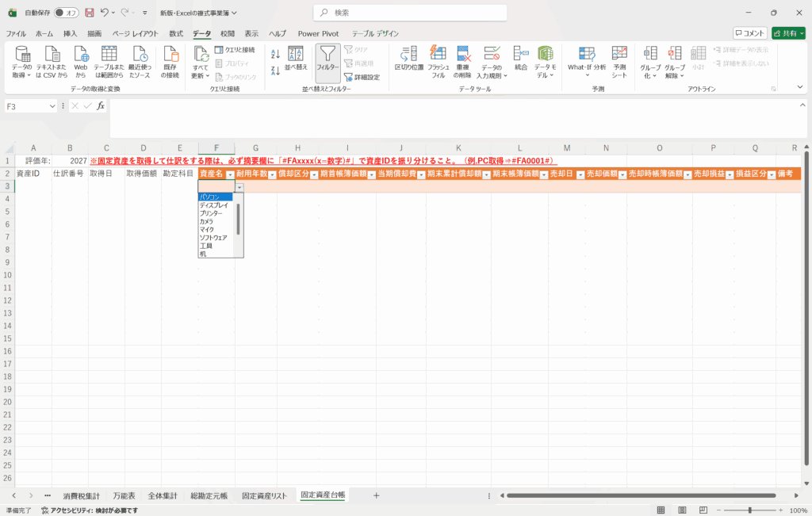
Task: Click the 共有 share button
Action: pos(789,33)
